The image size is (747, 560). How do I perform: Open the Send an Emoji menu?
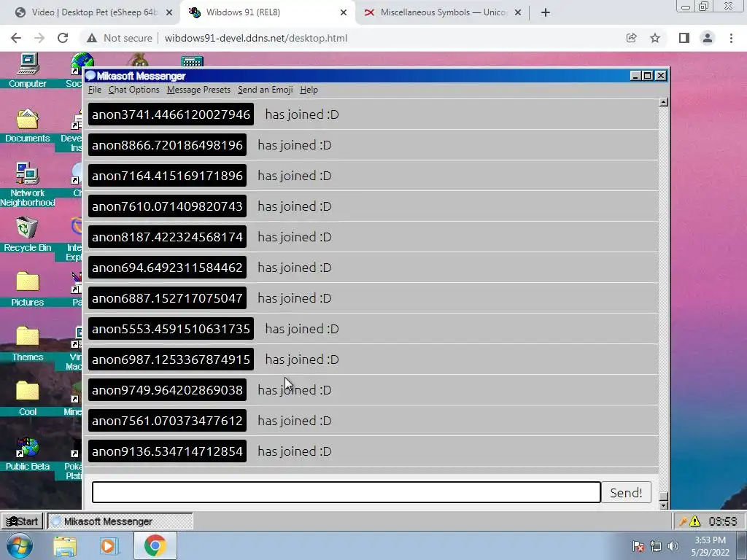[x=266, y=90]
